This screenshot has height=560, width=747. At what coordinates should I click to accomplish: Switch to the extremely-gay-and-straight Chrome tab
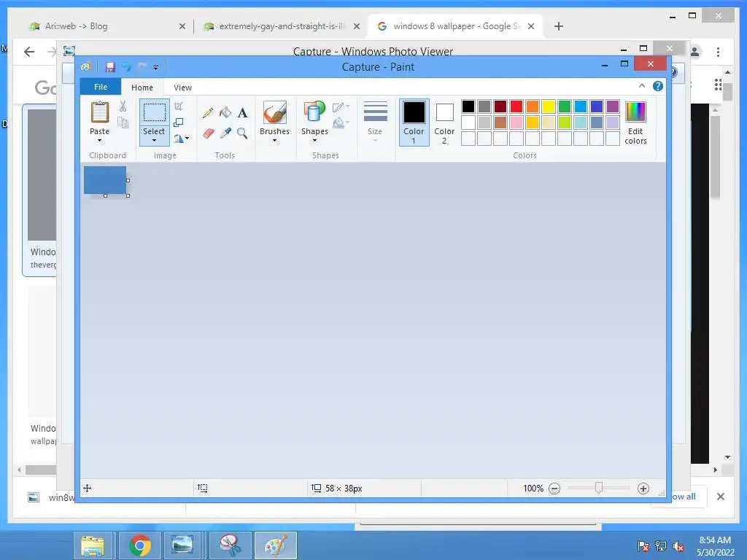coord(281,26)
